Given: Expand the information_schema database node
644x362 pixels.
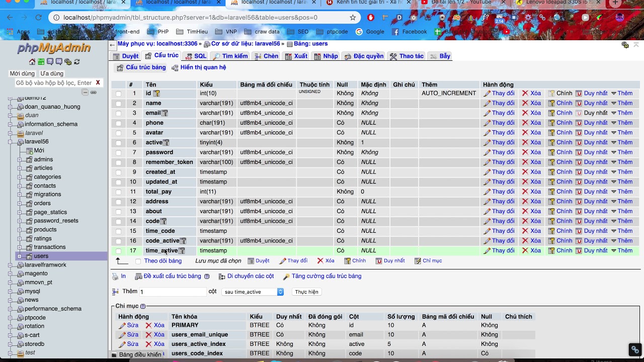Looking at the screenshot, I should (x=10, y=124).
